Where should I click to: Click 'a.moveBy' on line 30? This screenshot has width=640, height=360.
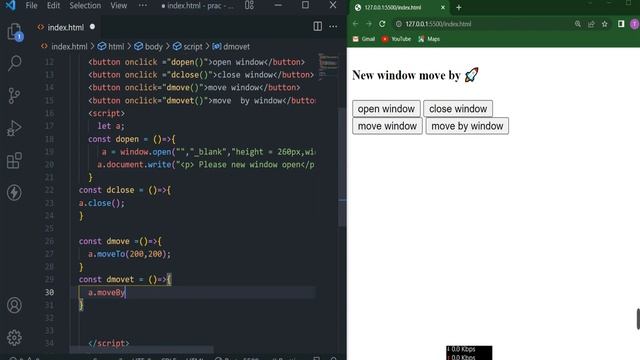(x=107, y=292)
